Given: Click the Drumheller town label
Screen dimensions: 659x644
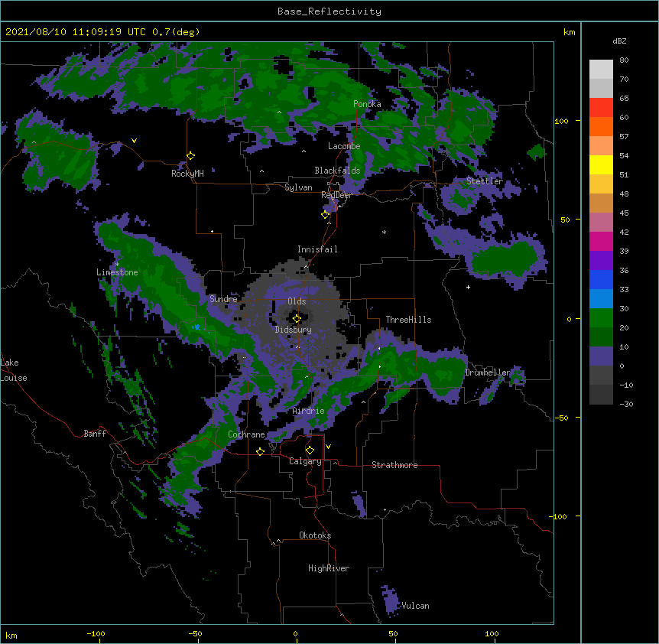Looking at the screenshot, I should tap(488, 372).
